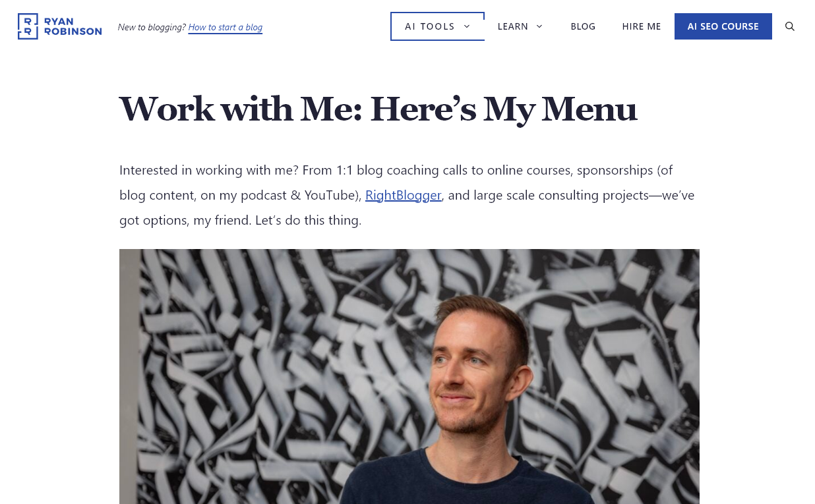The image size is (815, 504).
Task: Click the Ryan Robinson wordmark text
Action: [73, 26]
